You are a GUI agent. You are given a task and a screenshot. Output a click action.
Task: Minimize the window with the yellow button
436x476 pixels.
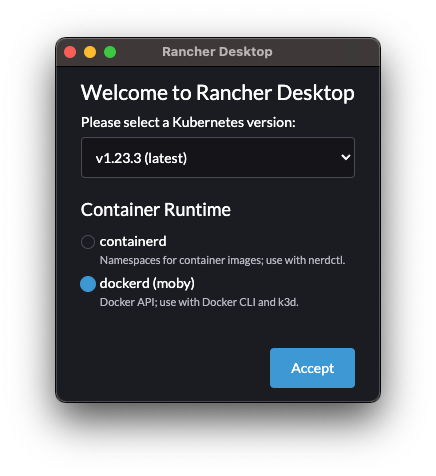click(90, 52)
